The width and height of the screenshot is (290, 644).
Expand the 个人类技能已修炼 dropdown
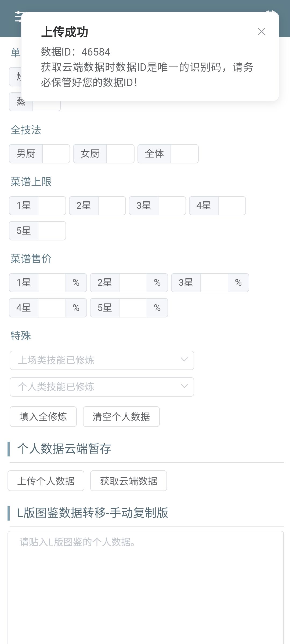[x=102, y=387]
